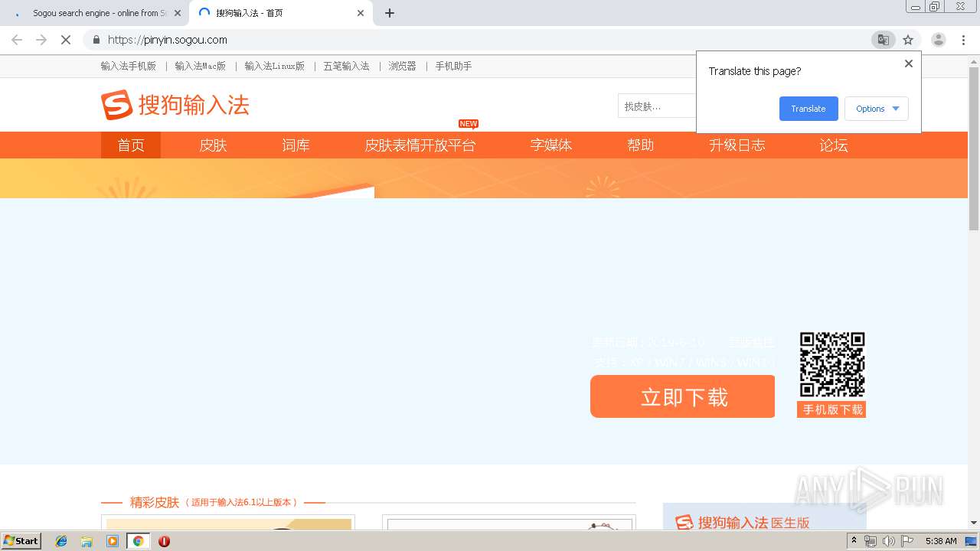This screenshot has width=980, height=551.
Task: Open 皮肤表情开放平台 navigation item
Action: pyautogui.click(x=420, y=145)
